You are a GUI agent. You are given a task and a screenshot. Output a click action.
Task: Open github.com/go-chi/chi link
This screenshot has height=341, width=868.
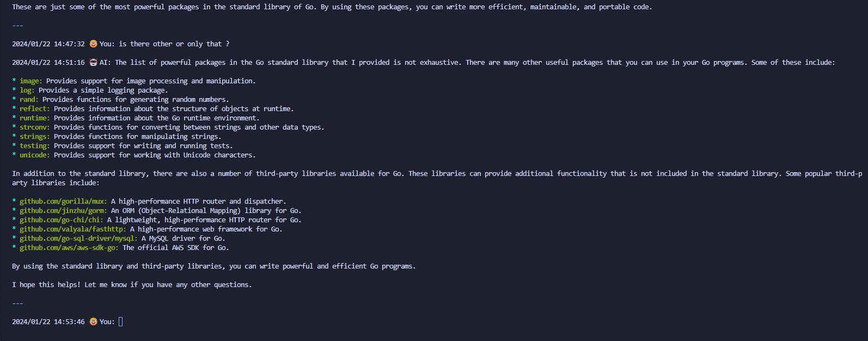tap(62, 220)
